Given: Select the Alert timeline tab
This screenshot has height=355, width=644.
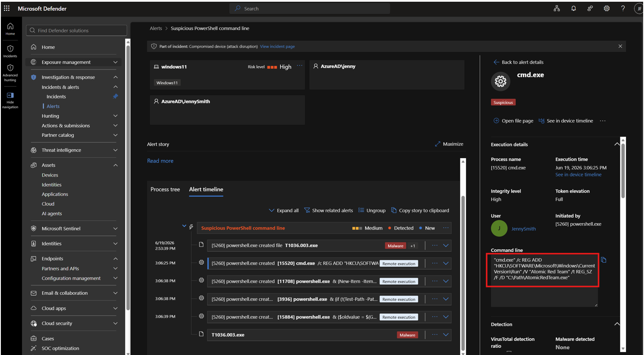Looking at the screenshot, I should [x=206, y=190].
